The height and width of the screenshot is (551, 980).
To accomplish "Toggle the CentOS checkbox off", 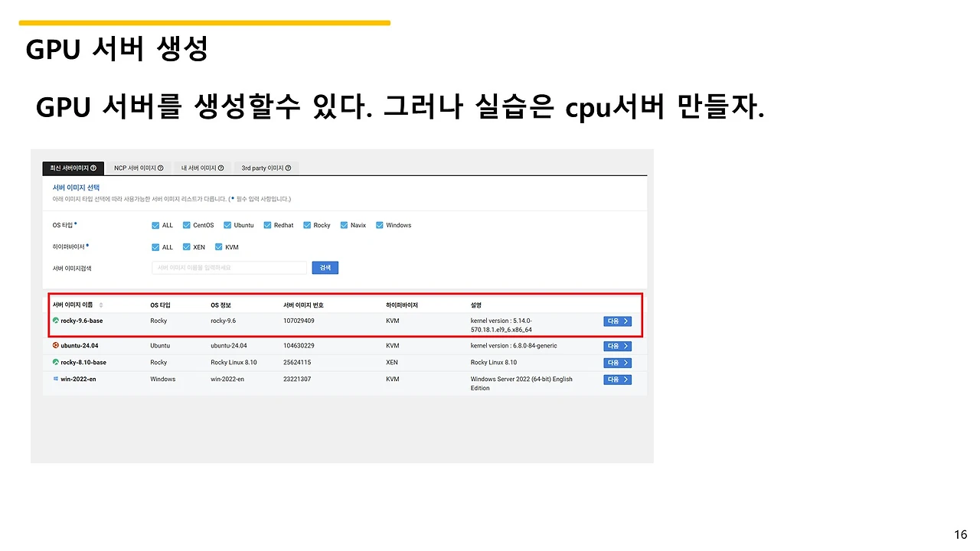I will coord(186,225).
